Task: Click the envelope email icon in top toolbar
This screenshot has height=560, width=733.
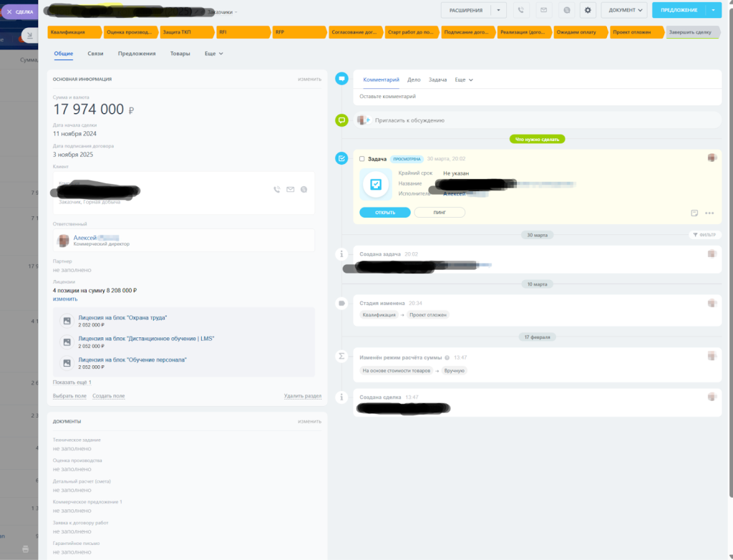Action: (x=543, y=10)
